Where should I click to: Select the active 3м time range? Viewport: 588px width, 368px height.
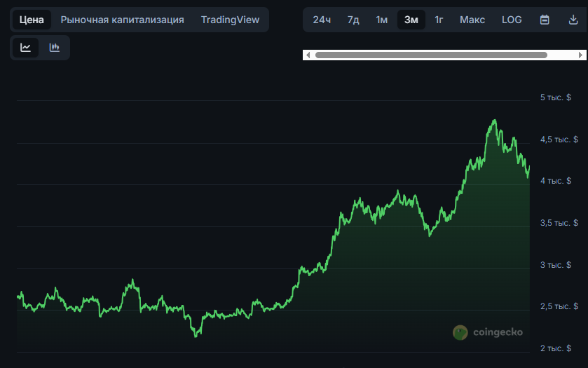click(x=411, y=20)
